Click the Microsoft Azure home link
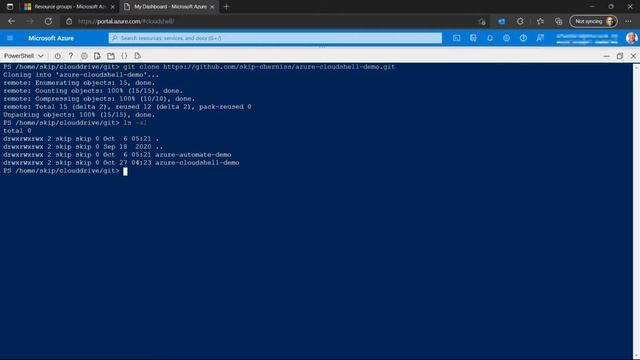Viewport: 640px width, 360px height. point(51,38)
